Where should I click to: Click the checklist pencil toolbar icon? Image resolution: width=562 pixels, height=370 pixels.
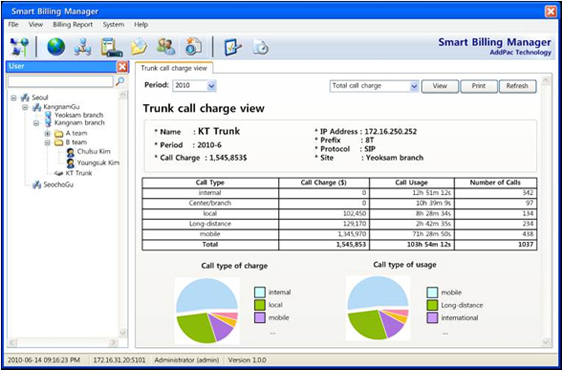coord(233,47)
